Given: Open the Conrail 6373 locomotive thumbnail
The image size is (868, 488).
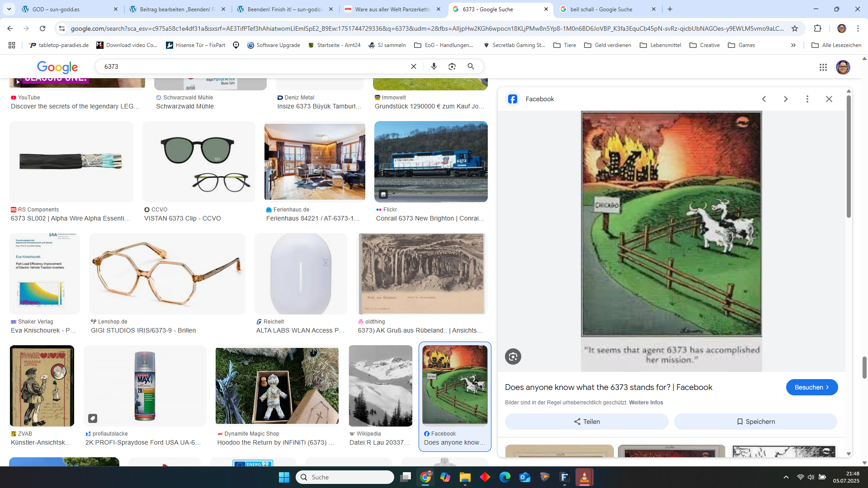Looking at the screenshot, I should click(431, 161).
